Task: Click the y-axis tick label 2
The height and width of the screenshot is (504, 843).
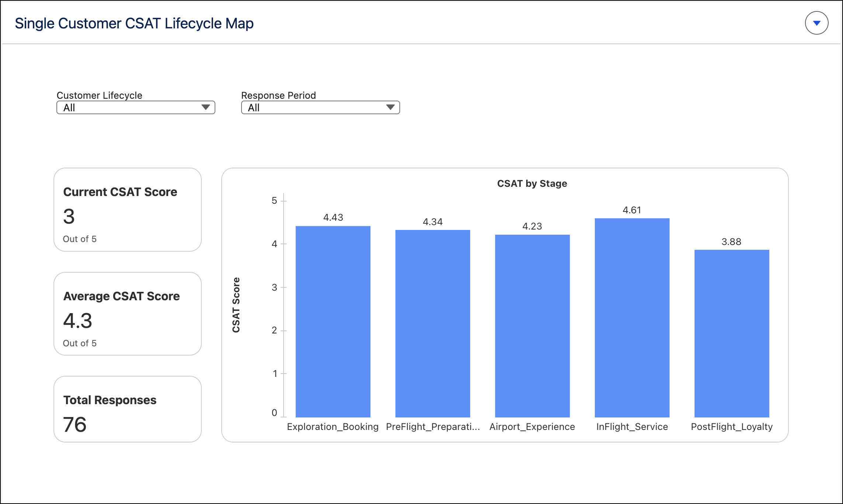Action: 274,330
